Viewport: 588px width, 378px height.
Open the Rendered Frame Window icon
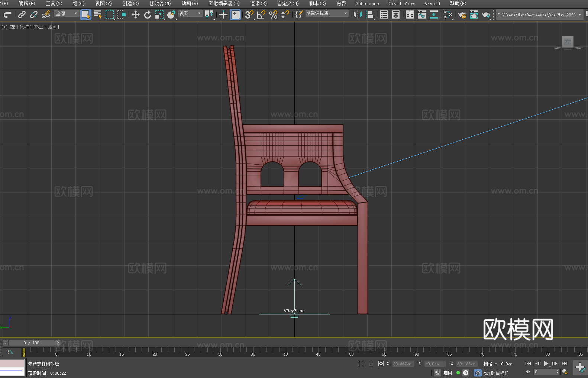pos(474,14)
